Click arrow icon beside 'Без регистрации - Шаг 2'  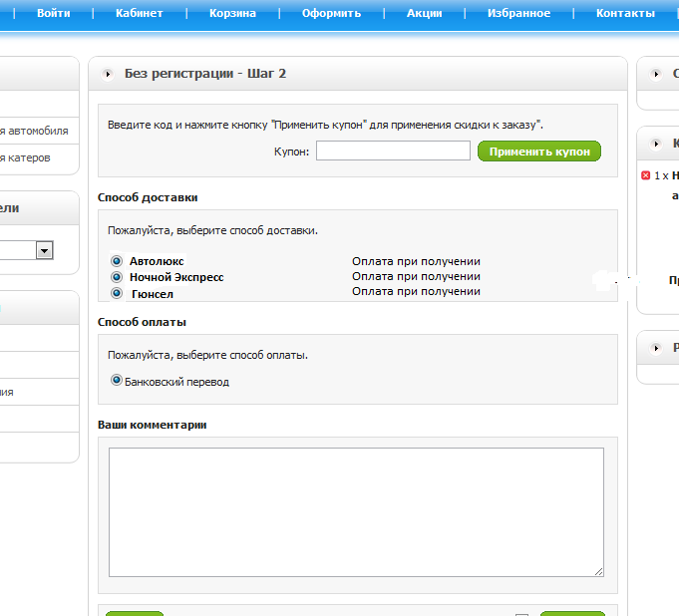coord(108,75)
